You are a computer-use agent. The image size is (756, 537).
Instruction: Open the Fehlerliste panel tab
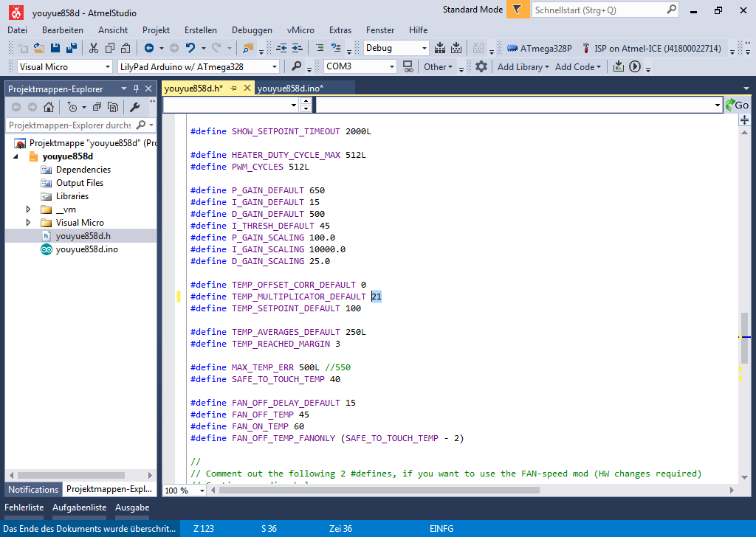coord(24,507)
